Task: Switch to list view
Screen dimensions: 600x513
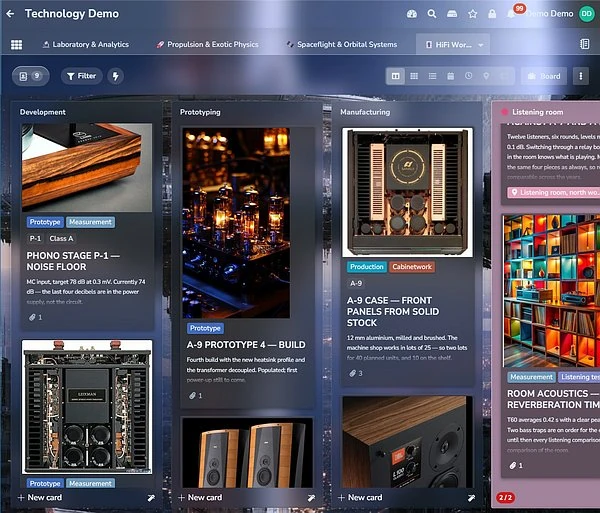Action: coord(432,76)
